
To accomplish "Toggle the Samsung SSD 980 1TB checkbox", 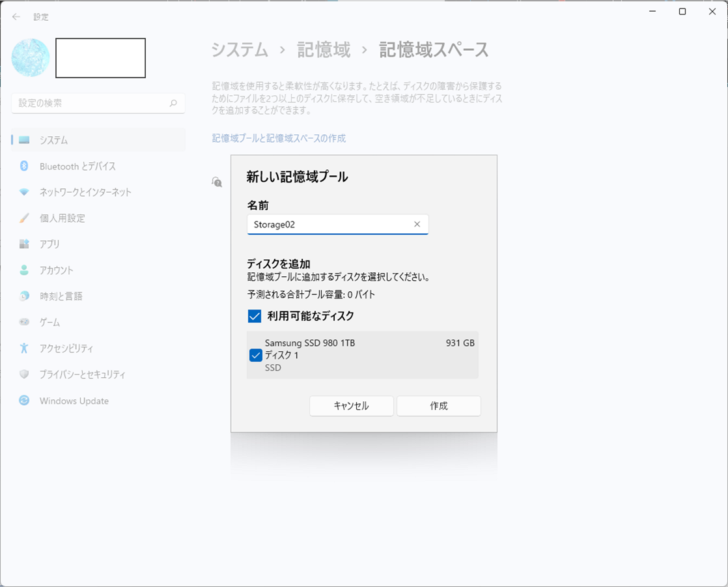I will pos(256,355).
